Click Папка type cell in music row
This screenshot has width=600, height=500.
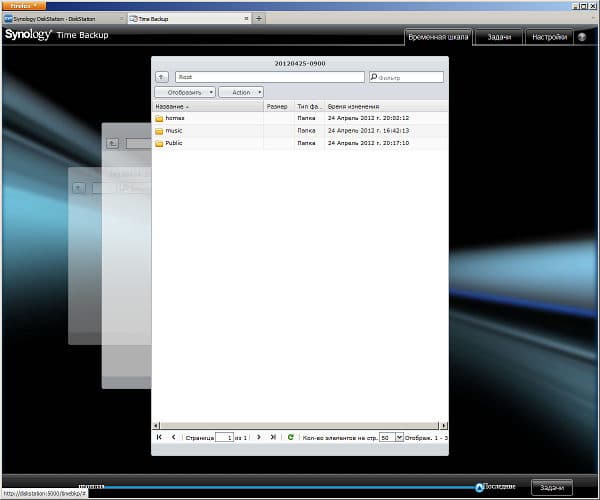307,130
